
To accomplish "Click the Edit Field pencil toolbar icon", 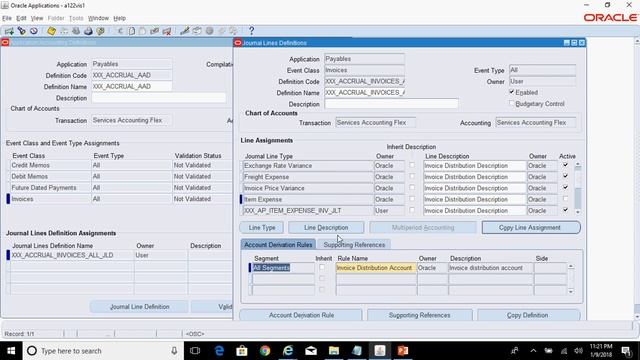I will point(185,31).
